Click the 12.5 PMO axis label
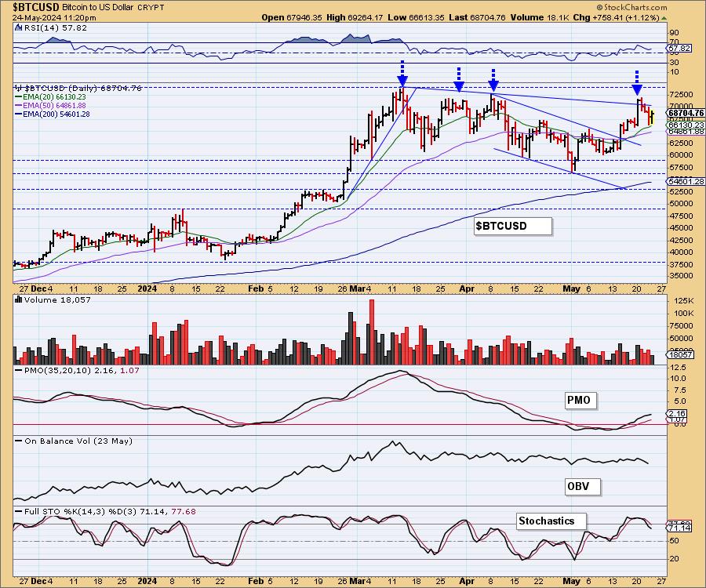 [678, 368]
